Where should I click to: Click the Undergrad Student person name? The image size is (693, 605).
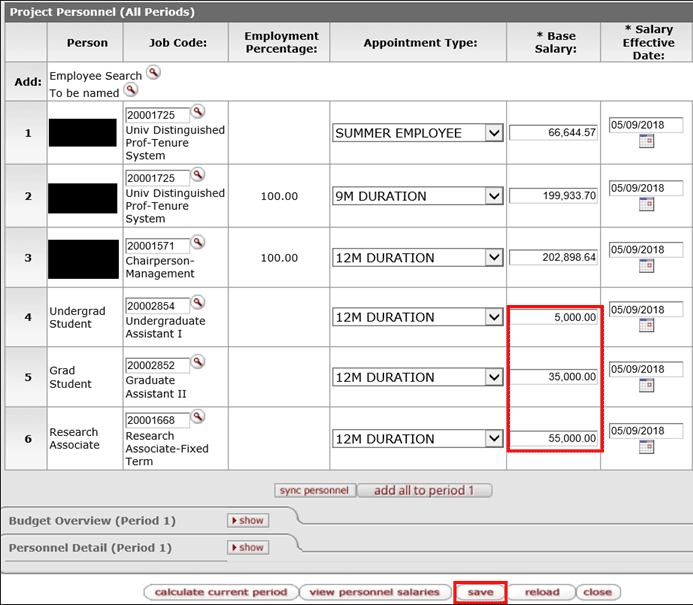(x=77, y=317)
